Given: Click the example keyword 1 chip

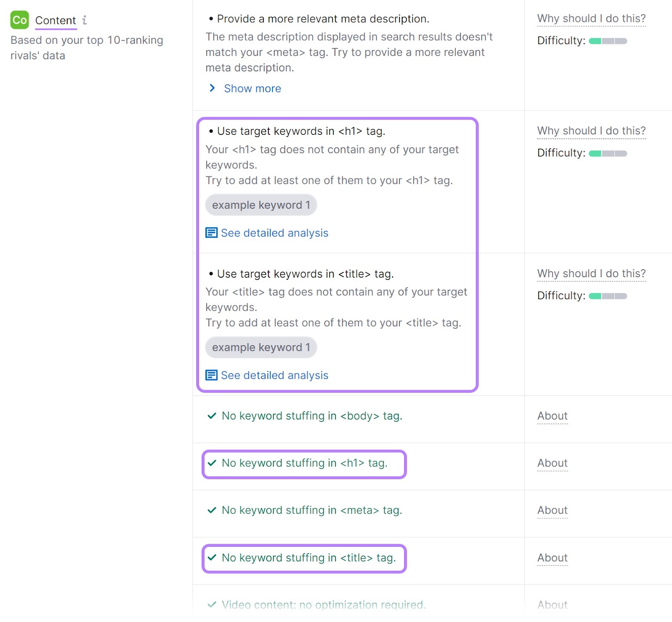Looking at the screenshot, I should (x=261, y=205).
